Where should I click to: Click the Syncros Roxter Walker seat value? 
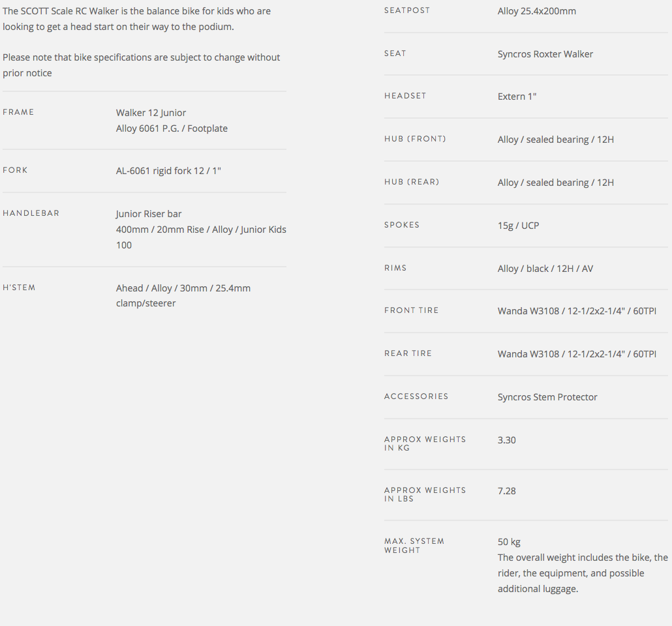pyautogui.click(x=545, y=54)
